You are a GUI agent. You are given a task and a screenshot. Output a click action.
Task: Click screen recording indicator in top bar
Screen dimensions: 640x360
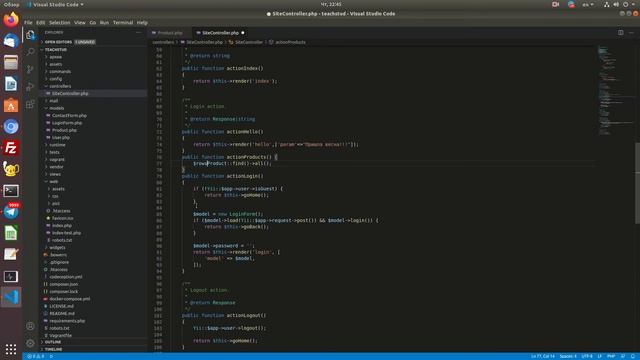tap(555, 4)
